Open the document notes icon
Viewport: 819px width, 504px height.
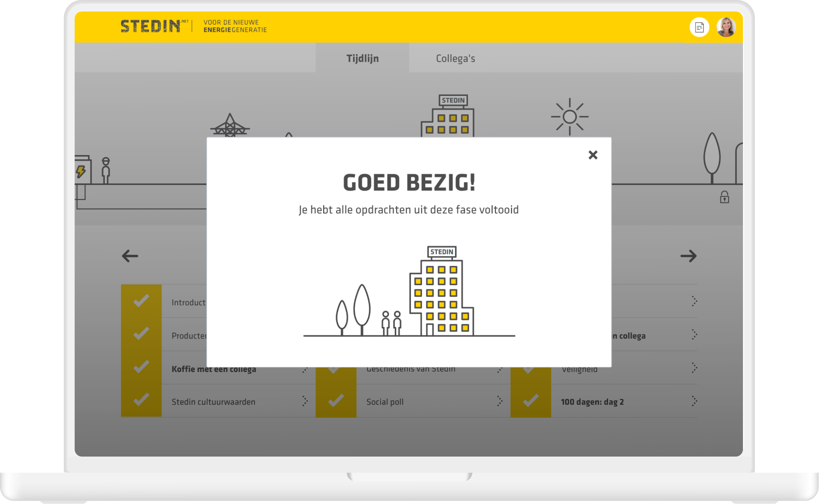point(699,27)
